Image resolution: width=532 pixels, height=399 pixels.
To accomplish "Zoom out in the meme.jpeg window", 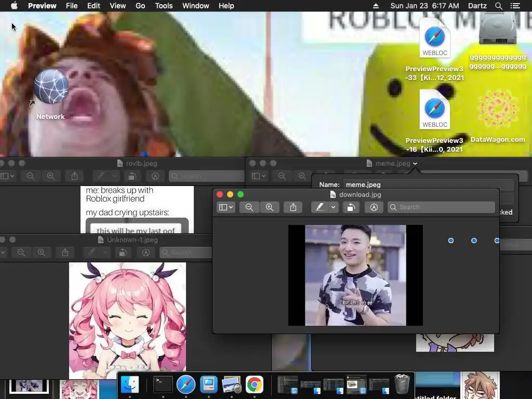I will [282, 176].
